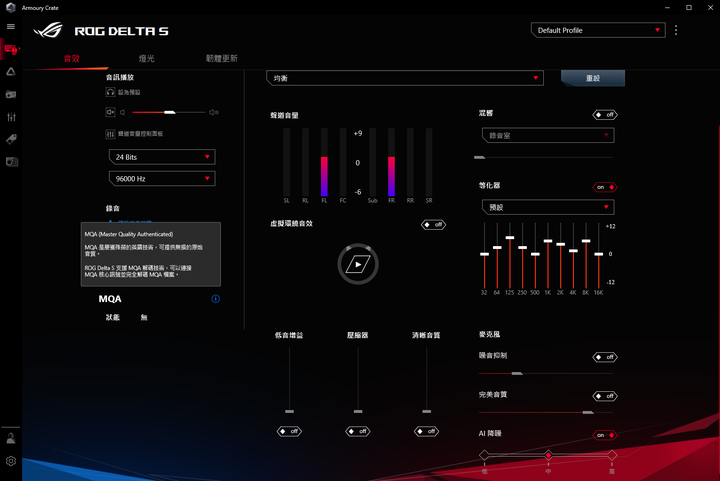
Task: Switch to the 燈光 lighting tab
Action: pyautogui.click(x=146, y=58)
